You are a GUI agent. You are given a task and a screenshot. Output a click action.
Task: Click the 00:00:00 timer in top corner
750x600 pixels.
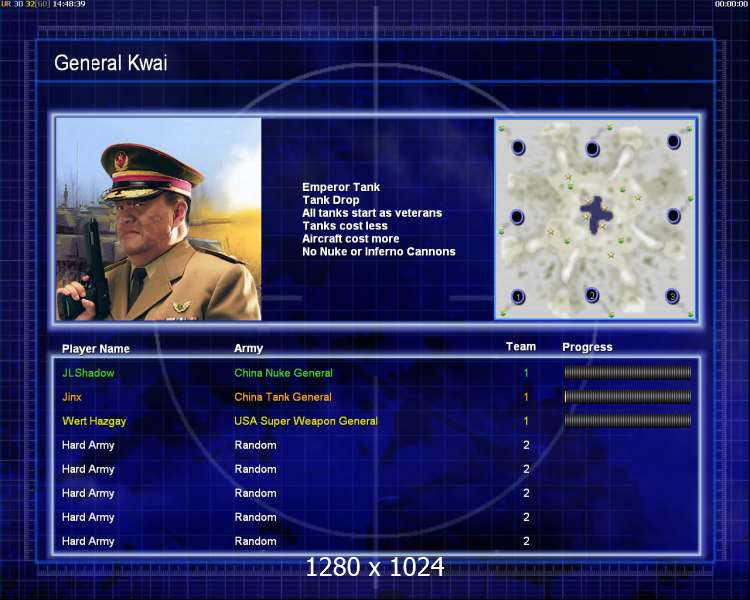point(731,4)
